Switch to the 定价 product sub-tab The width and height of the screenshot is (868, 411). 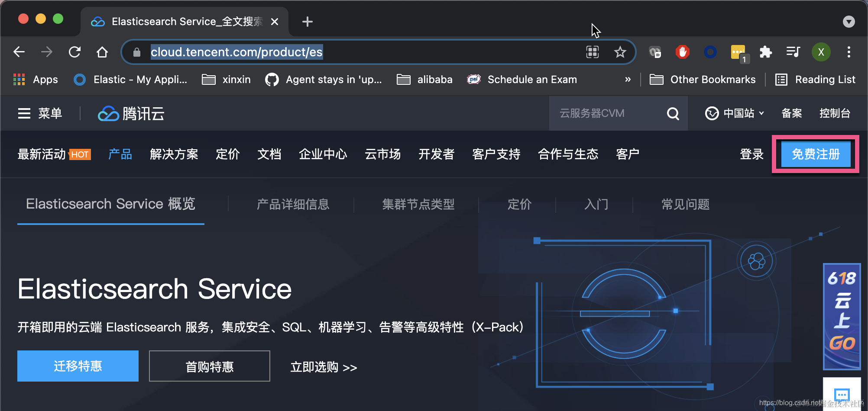519,204
